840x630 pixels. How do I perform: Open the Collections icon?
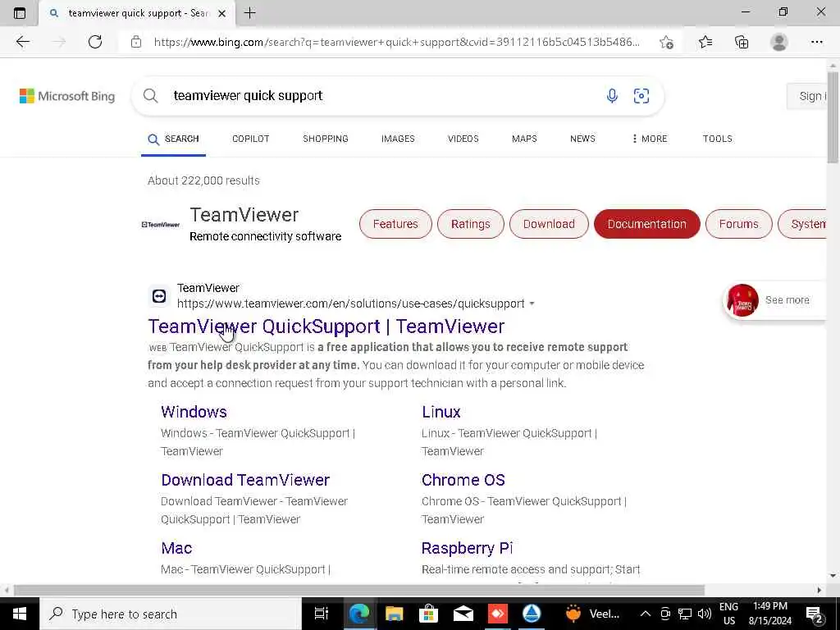(x=742, y=42)
